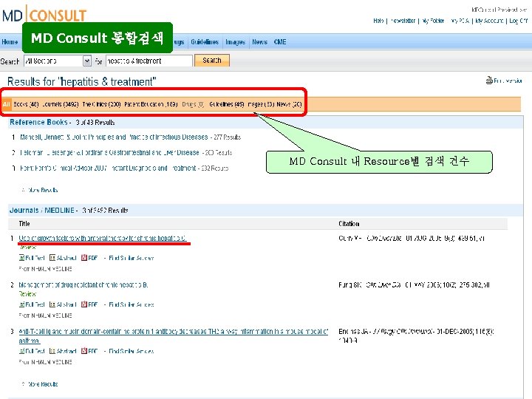Image resolution: width=532 pixels, height=399 pixels.
Task: Find Similar Articles for asthma article
Action: [132, 351]
